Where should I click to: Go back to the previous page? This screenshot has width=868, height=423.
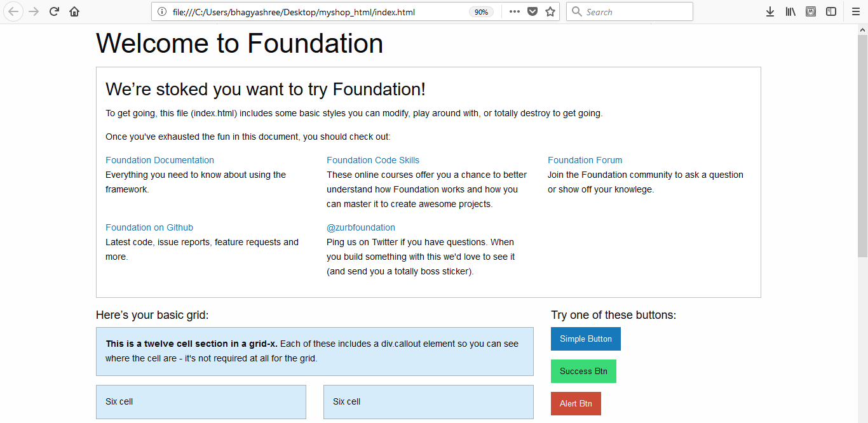click(x=14, y=11)
